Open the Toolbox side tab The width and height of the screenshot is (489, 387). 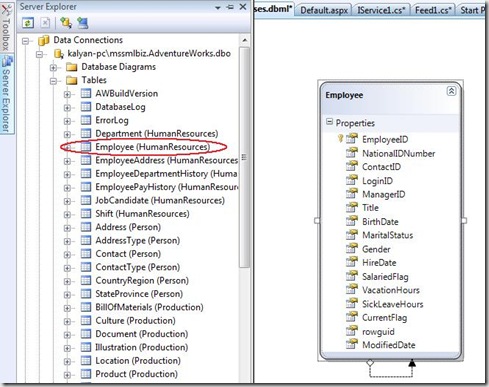point(6,28)
